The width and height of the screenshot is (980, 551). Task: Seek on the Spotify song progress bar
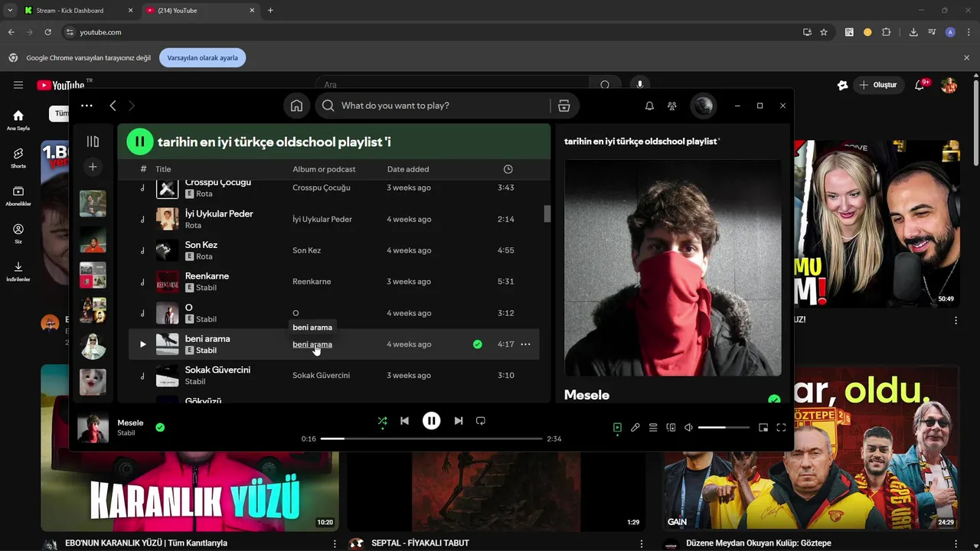[431, 439]
